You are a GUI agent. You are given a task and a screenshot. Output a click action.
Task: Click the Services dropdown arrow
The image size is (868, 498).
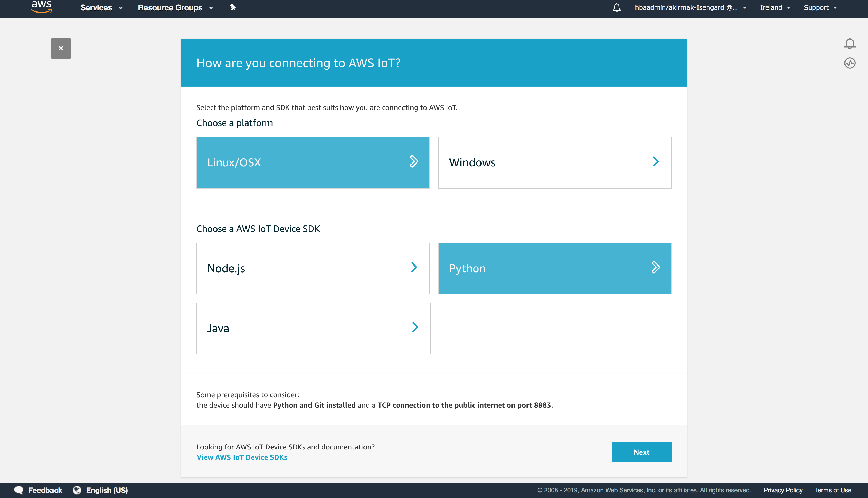point(120,8)
